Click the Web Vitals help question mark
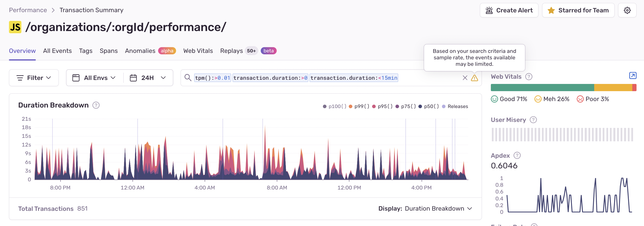This screenshot has height=226, width=644. tap(528, 76)
